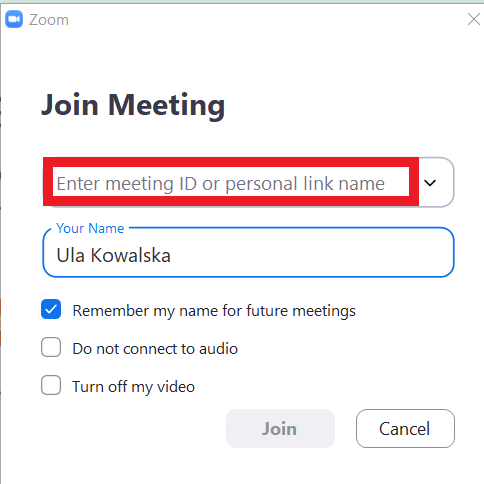Tick the Turn off my video checkbox
The image size is (484, 484).
pos(51,385)
